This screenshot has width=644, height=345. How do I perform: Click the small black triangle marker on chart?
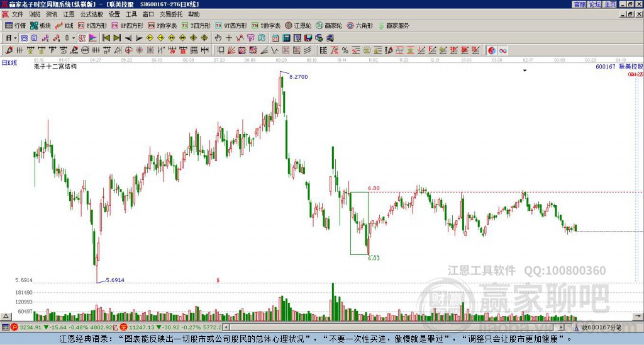coord(525,71)
